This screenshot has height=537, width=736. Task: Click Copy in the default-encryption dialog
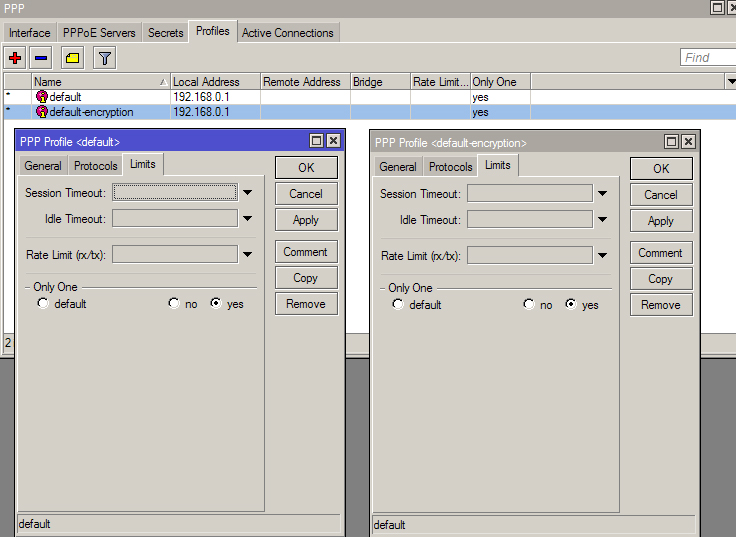[660, 279]
